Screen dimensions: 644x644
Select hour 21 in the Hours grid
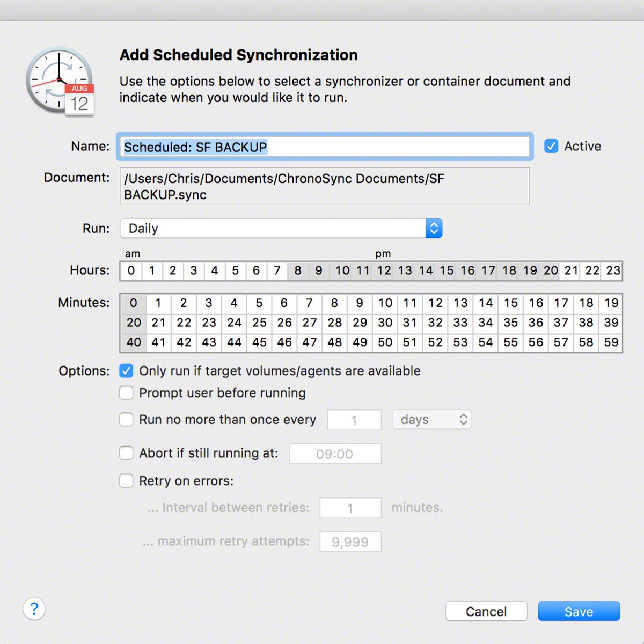572,270
